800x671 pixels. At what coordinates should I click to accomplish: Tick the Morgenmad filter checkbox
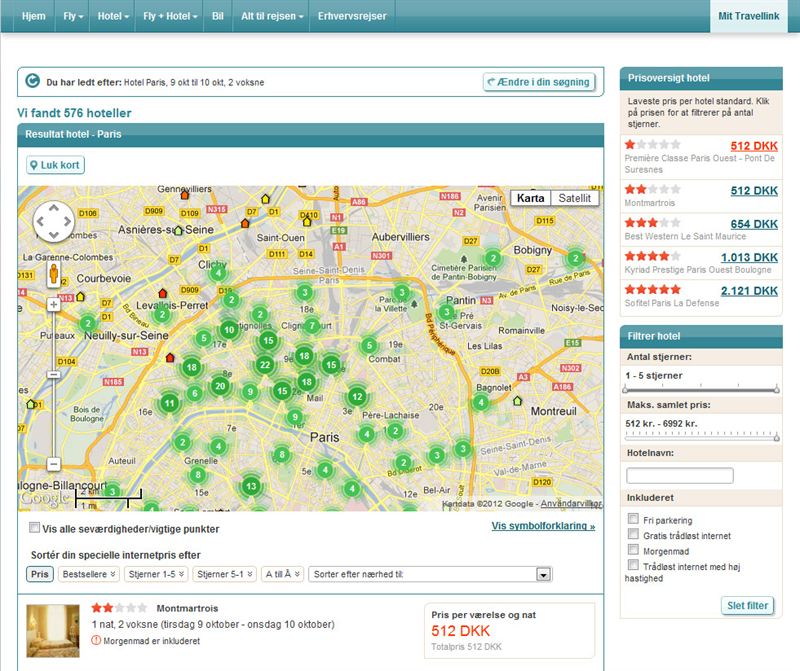[633, 549]
